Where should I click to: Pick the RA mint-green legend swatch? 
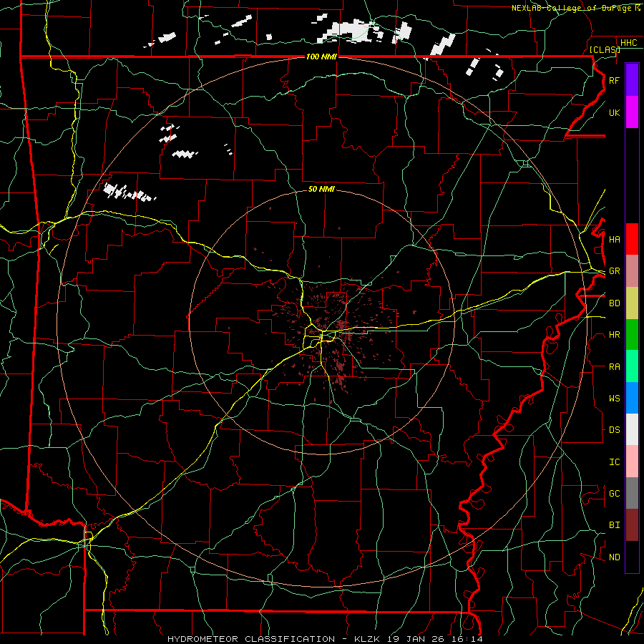click(632, 366)
